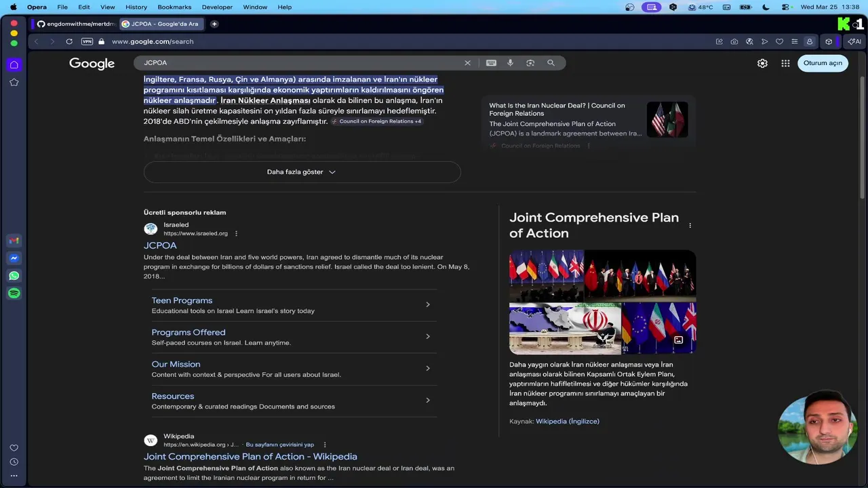Open knowledge panel three-dot more options
868x488 pixels.
690,226
